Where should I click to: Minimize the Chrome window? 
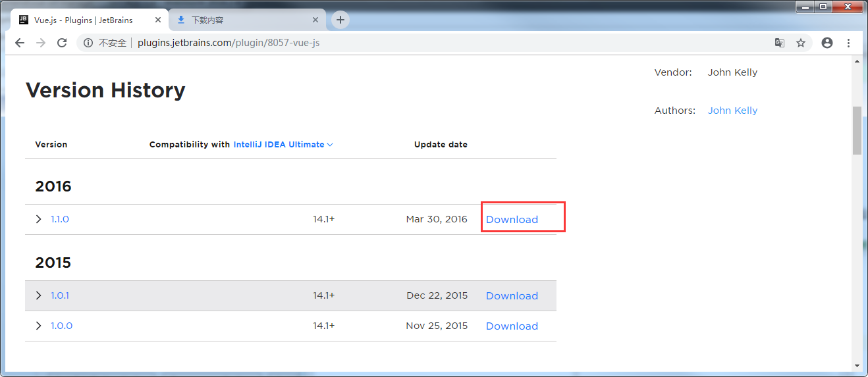(805, 6)
